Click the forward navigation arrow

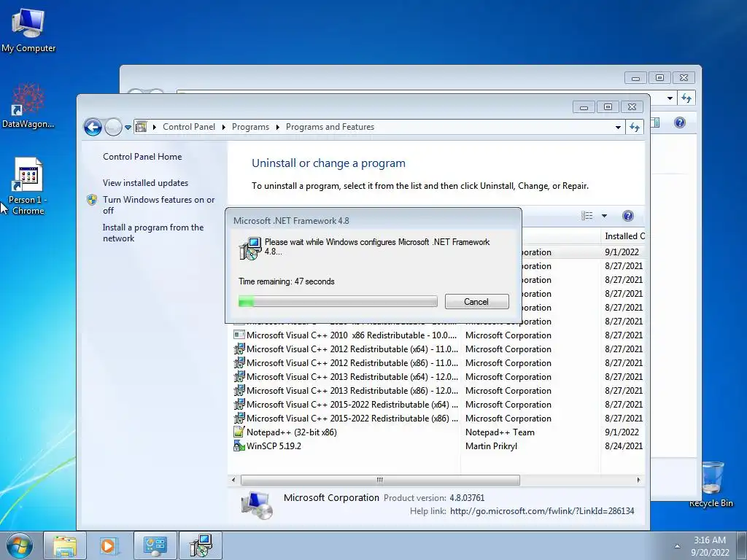click(x=113, y=127)
